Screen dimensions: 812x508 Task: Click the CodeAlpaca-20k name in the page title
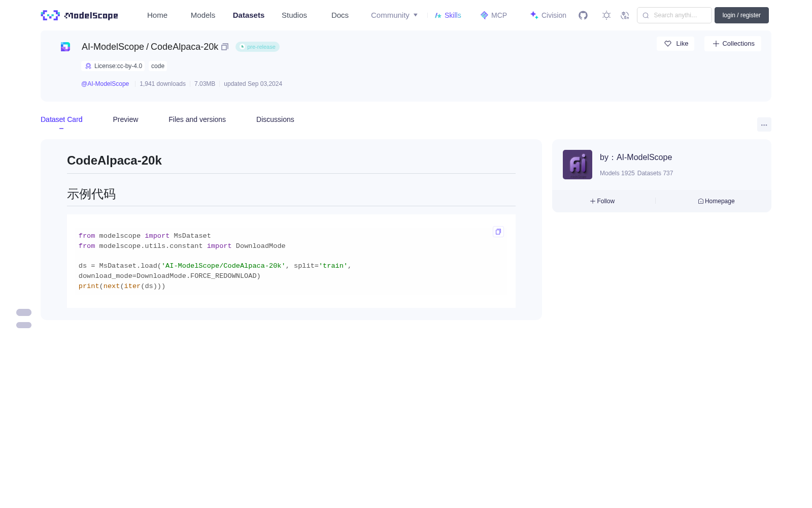tap(184, 47)
